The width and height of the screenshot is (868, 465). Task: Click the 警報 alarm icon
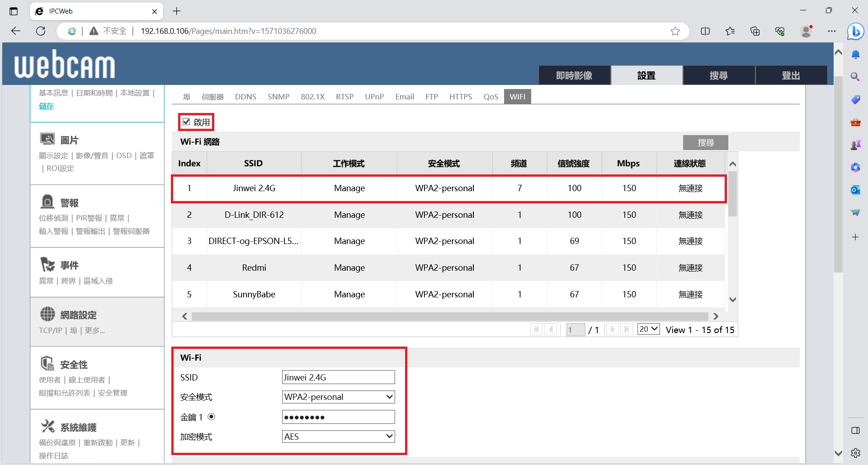coord(47,202)
